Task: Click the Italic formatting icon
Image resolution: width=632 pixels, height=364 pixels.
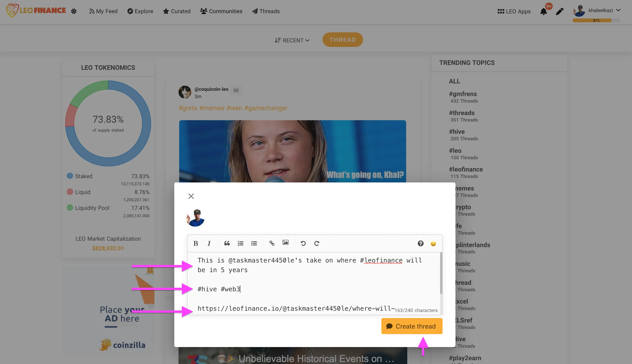Action: (x=209, y=243)
